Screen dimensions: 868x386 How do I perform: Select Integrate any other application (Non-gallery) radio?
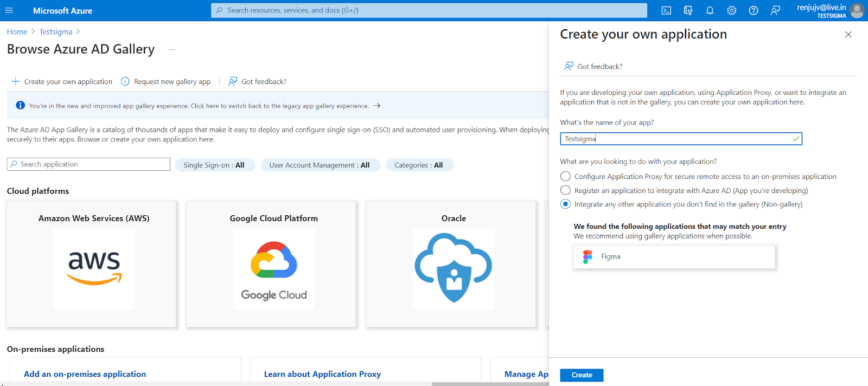tap(565, 204)
